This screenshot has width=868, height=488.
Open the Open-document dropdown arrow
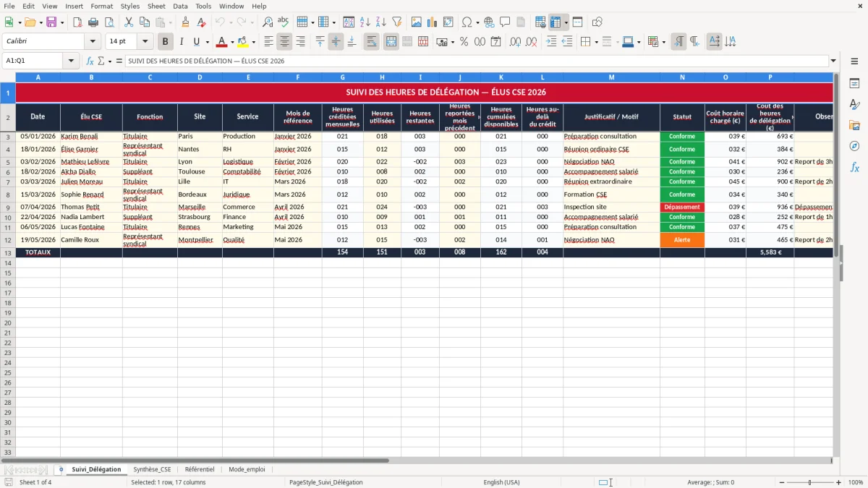[x=41, y=22]
